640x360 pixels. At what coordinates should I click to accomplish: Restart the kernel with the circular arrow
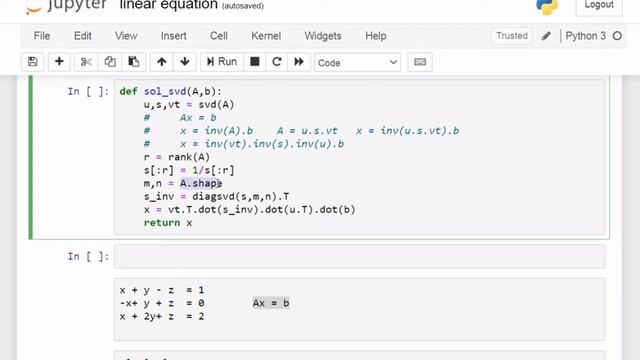tap(277, 62)
